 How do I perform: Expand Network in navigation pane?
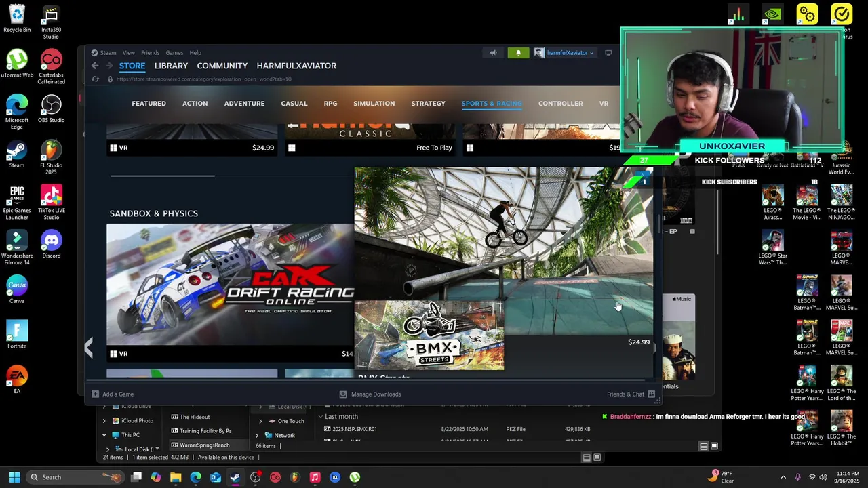coord(257,436)
